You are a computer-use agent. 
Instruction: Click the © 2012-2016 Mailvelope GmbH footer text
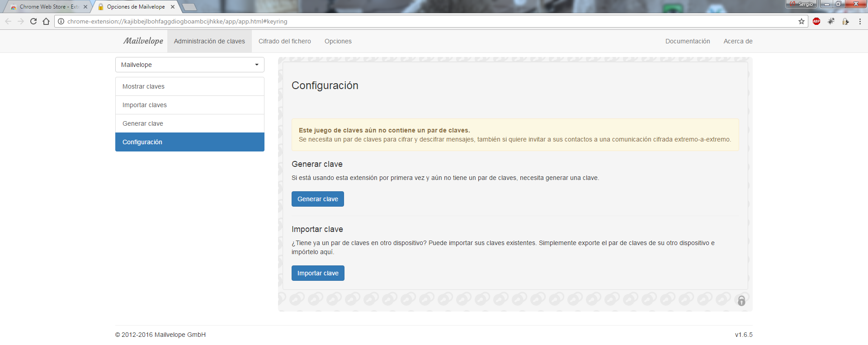[160, 335]
